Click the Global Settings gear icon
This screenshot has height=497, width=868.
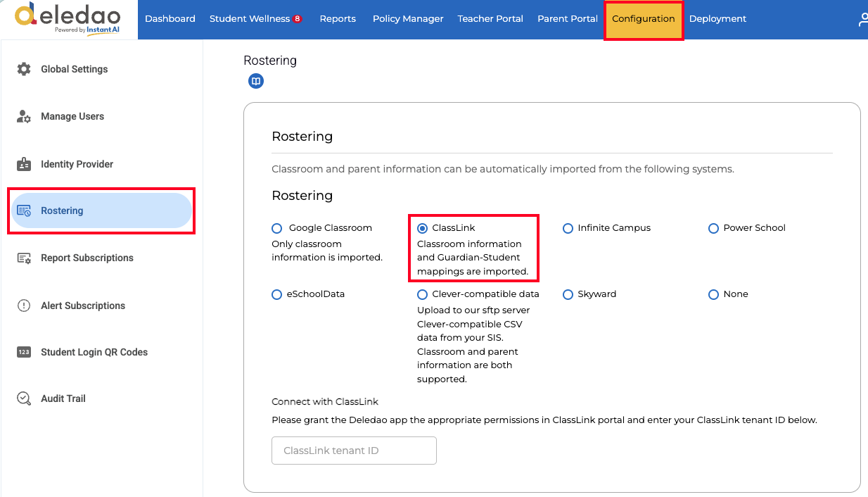click(24, 69)
